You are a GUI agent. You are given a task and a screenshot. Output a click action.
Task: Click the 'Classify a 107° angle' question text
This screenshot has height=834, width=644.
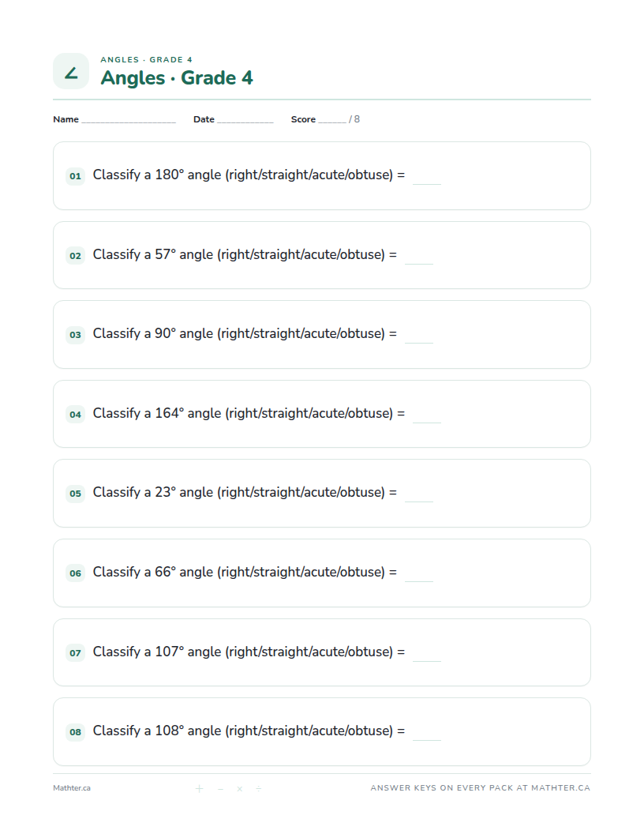pyautogui.click(x=249, y=652)
